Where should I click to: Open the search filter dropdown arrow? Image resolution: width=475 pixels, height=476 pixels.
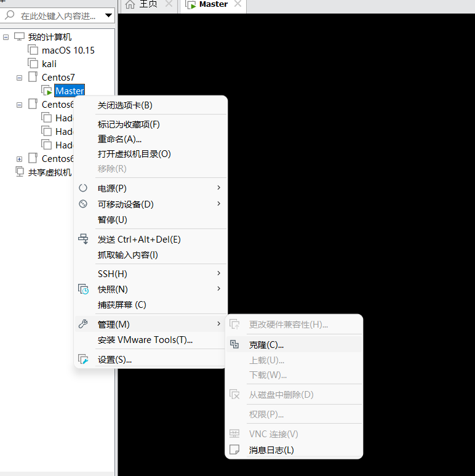(108, 15)
